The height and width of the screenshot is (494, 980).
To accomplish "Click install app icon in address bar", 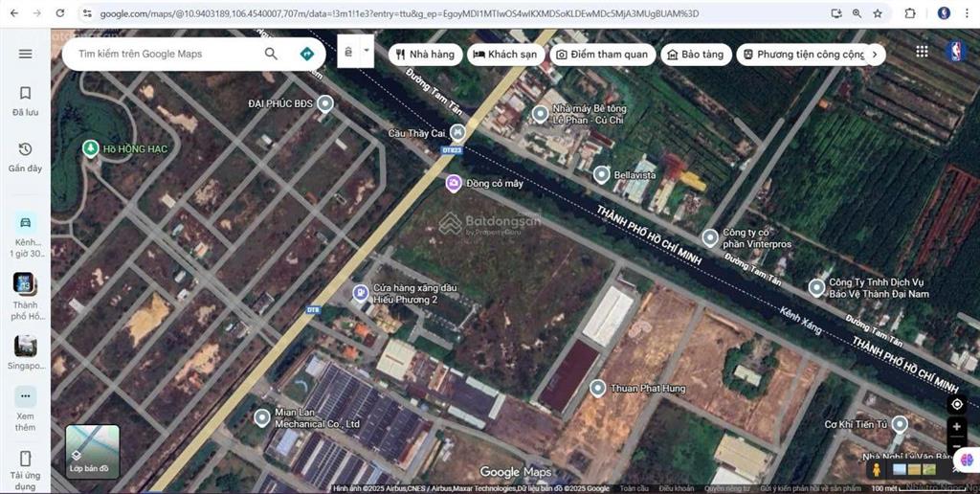I will tap(836, 13).
